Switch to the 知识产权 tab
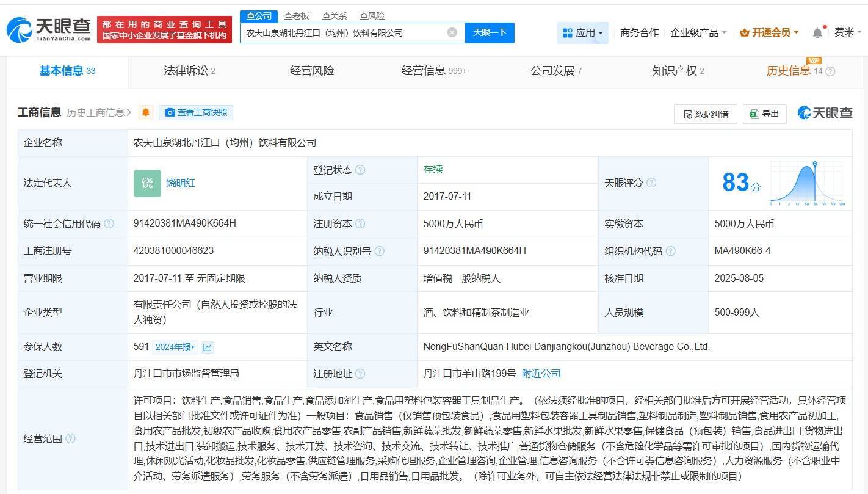The width and height of the screenshot is (868, 494). 678,71
